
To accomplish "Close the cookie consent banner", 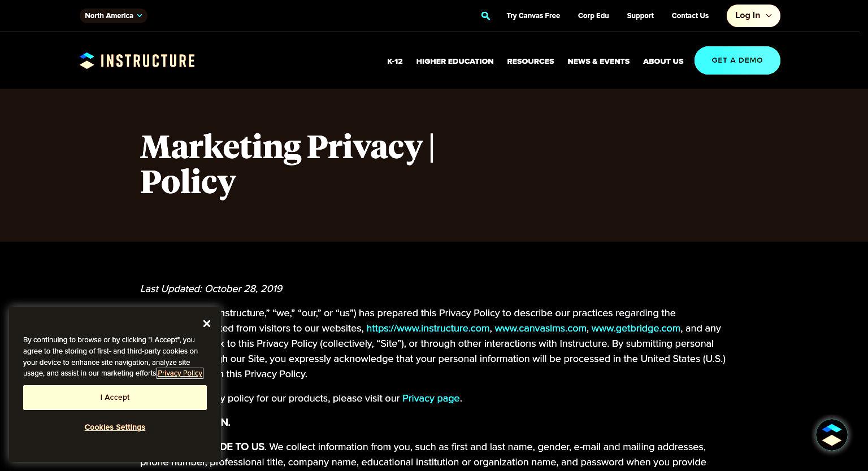I will click(x=207, y=324).
